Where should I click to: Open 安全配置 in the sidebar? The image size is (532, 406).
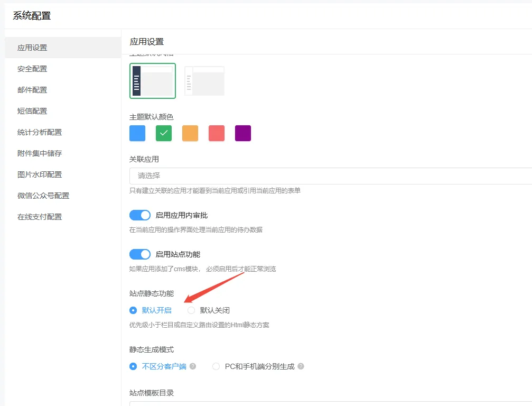[63, 69]
